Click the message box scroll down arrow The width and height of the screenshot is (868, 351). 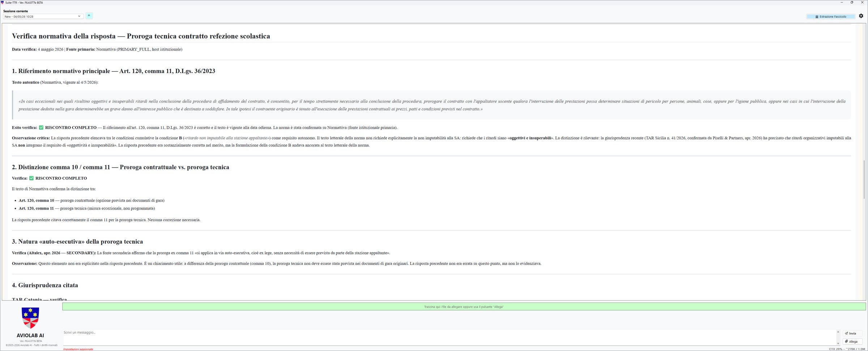838,343
